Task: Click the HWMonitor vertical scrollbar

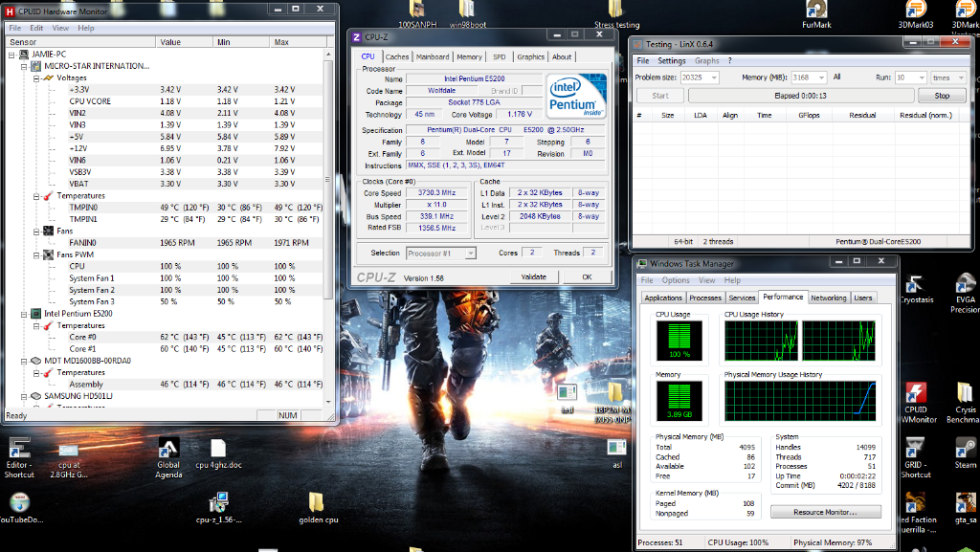Action: click(328, 229)
